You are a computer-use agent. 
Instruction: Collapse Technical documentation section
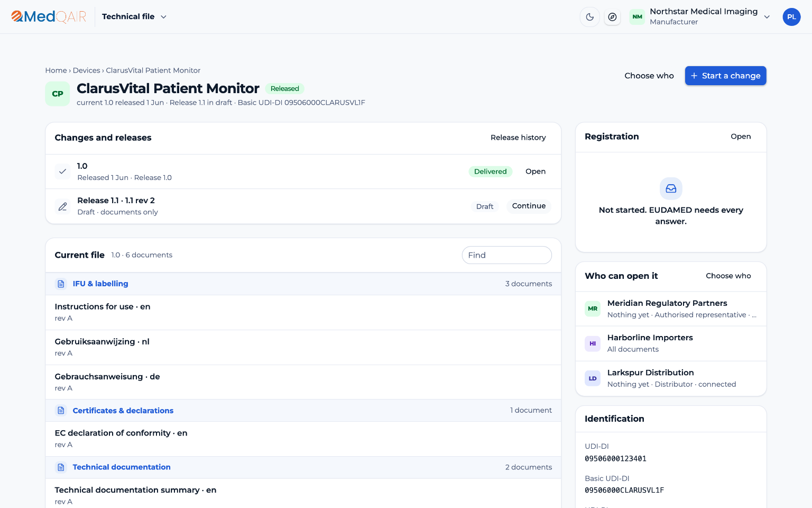303,467
